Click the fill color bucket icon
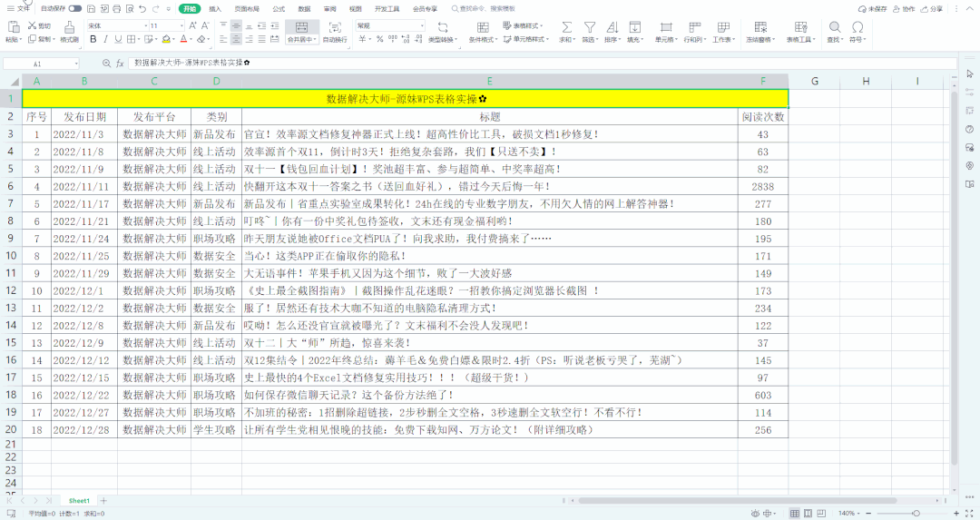 [x=166, y=39]
